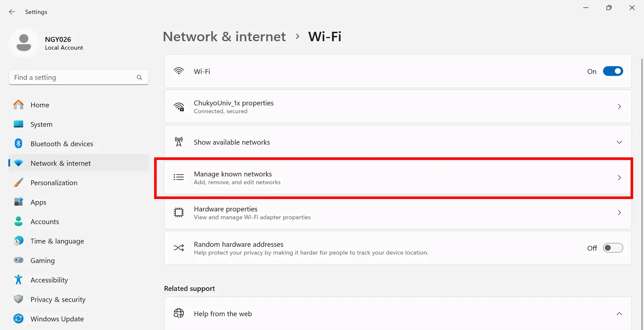
Task: Select Accounts in the sidebar
Action: point(45,221)
